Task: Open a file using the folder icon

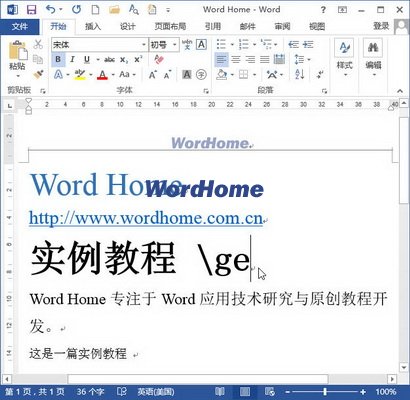Action: click(114, 9)
